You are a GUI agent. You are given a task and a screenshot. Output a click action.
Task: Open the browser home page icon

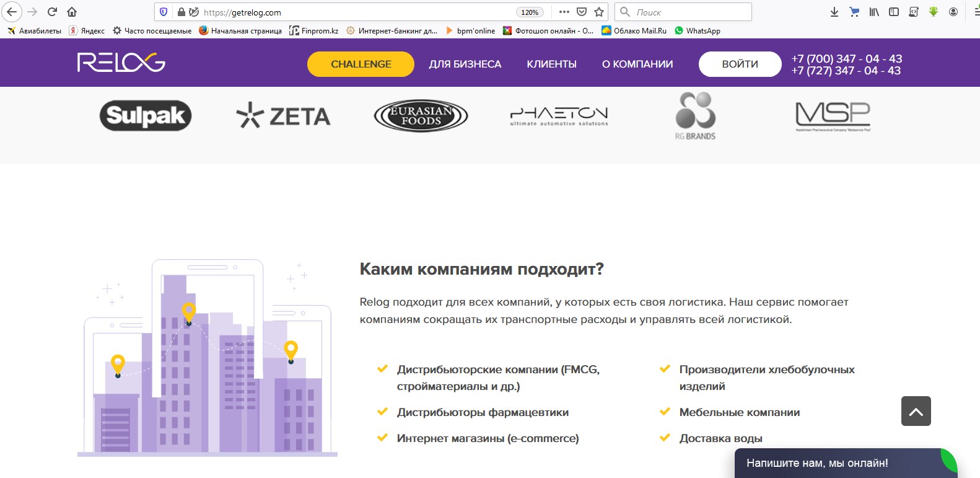pyautogui.click(x=72, y=12)
